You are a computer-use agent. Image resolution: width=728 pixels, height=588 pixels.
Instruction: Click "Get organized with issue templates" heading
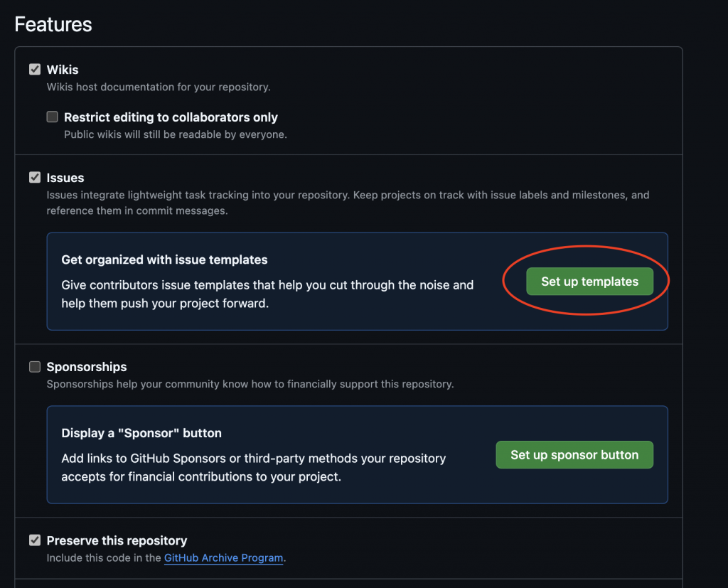pos(164,260)
